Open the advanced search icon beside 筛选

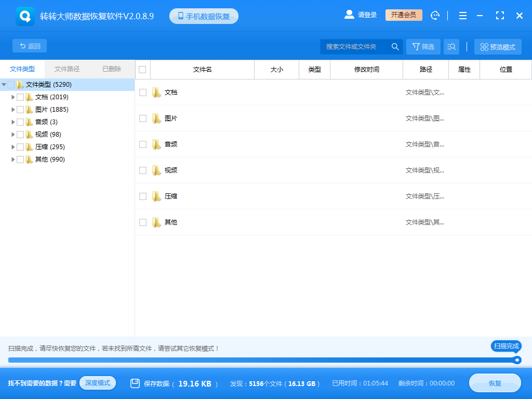coord(451,46)
